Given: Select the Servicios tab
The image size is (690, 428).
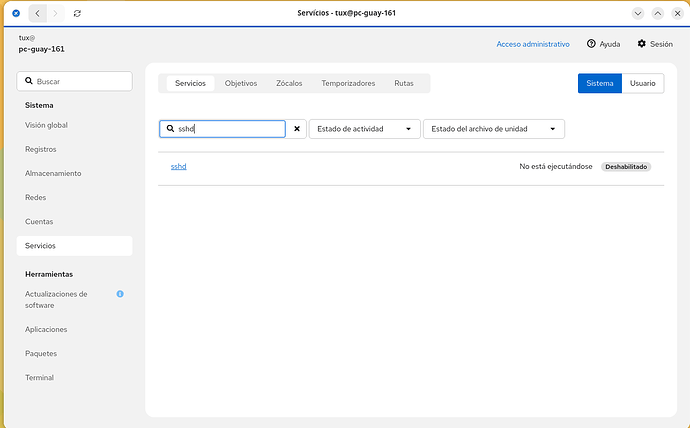Looking at the screenshot, I should [x=190, y=83].
